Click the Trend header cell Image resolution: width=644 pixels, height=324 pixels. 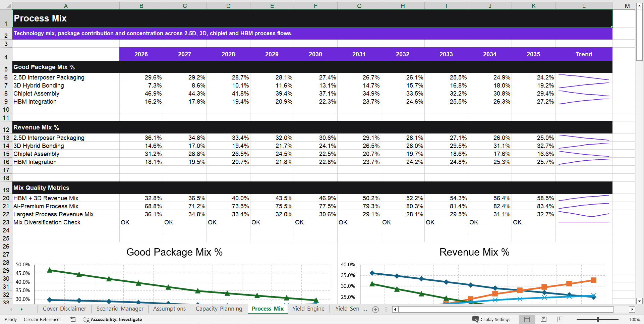pos(584,54)
